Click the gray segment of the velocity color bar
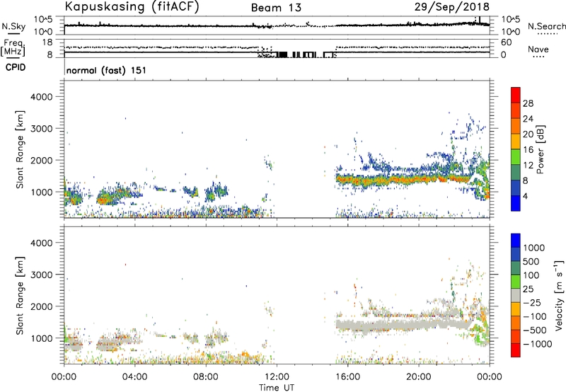This screenshot has height=392, width=566. (x=516, y=296)
